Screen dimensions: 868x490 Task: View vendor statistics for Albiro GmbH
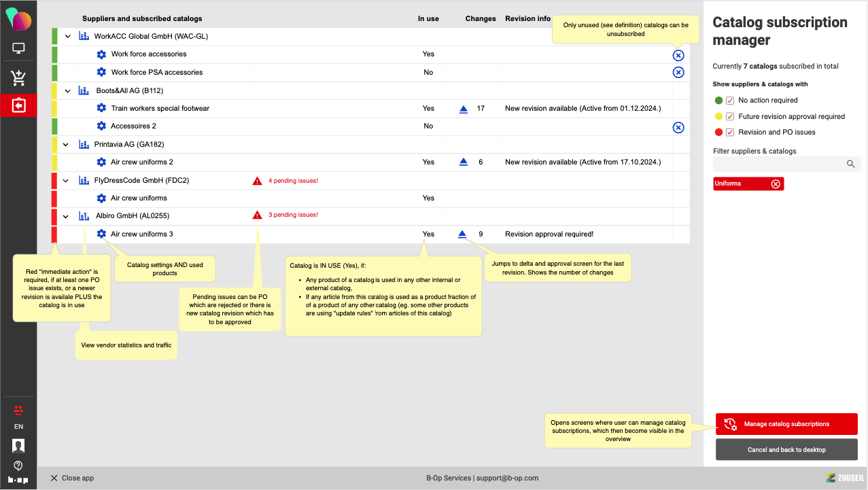pyautogui.click(x=84, y=216)
